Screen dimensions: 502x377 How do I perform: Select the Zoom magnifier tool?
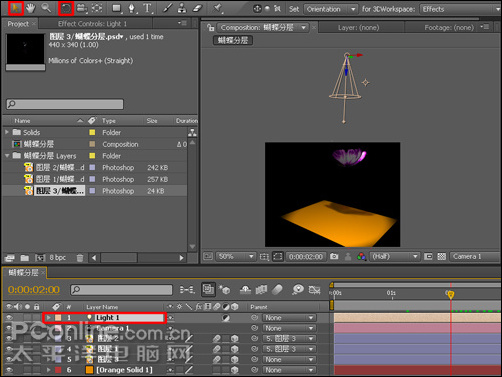[46, 8]
